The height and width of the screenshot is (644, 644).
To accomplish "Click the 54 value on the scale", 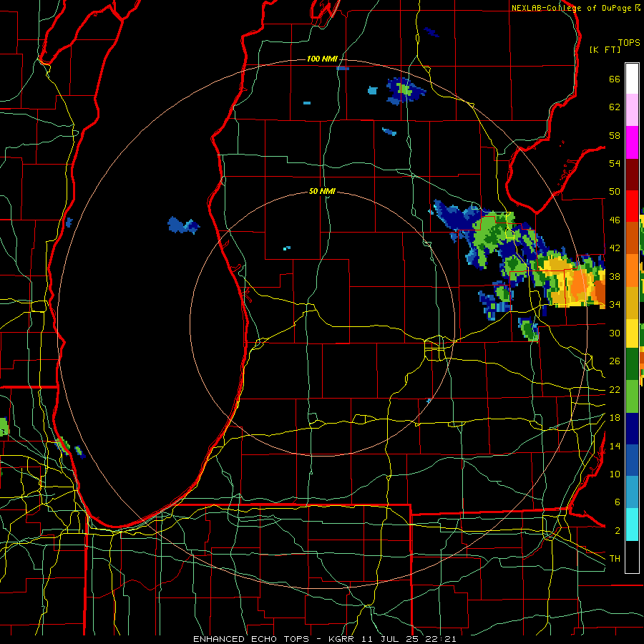I will click(615, 163).
